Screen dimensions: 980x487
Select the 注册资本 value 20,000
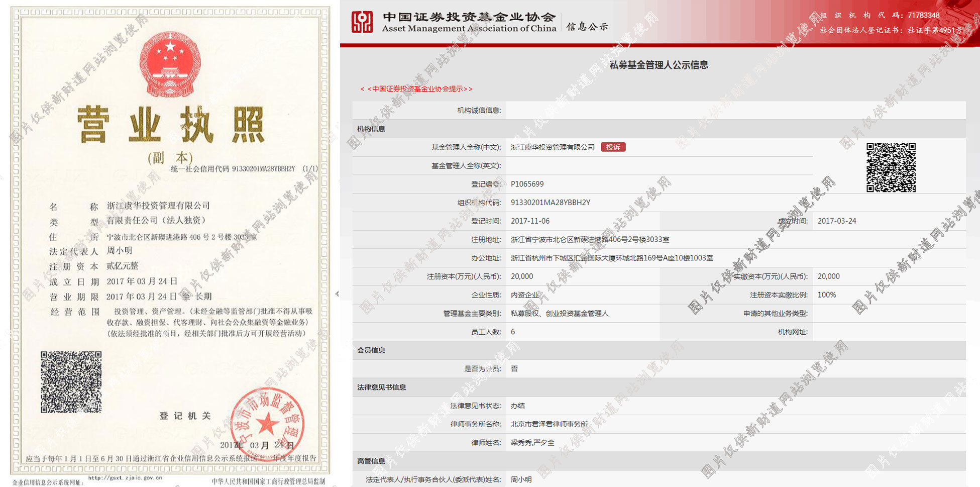522,276
